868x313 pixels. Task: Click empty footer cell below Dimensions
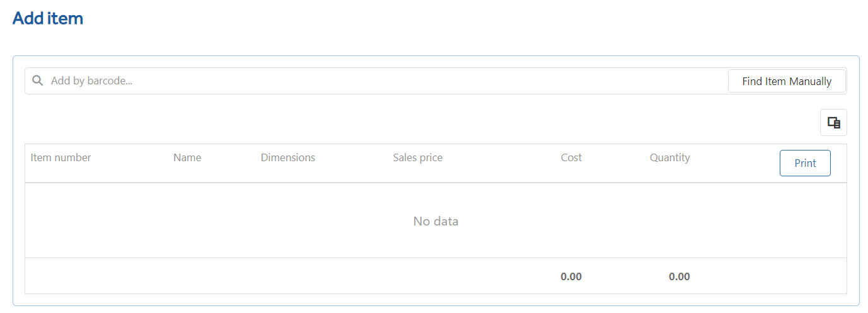point(321,276)
